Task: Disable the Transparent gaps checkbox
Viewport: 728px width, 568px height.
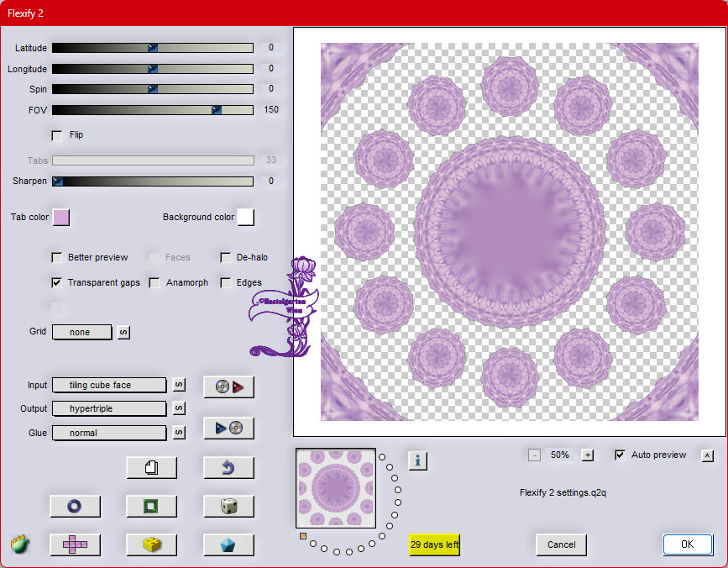Action: [57, 283]
